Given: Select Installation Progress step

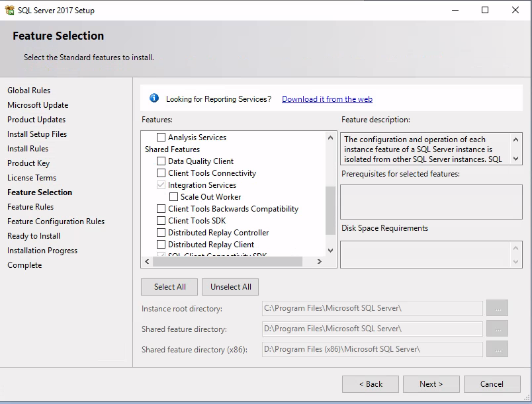Looking at the screenshot, I should (x=42, y=251).
